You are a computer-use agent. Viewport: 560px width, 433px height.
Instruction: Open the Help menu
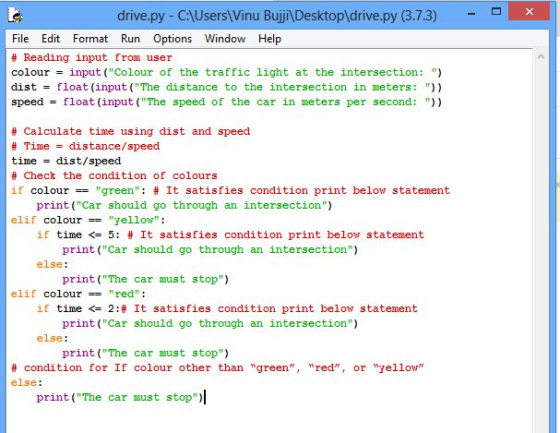point(270,39)
